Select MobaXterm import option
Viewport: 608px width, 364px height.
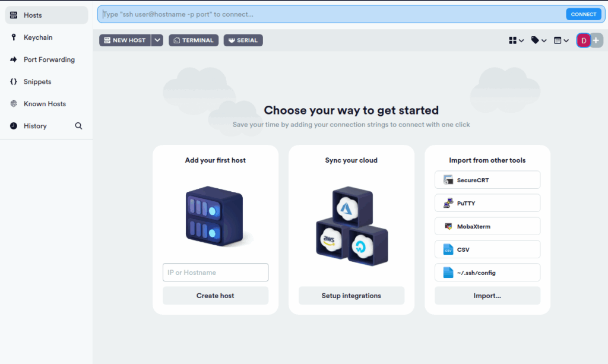[487, 226]
